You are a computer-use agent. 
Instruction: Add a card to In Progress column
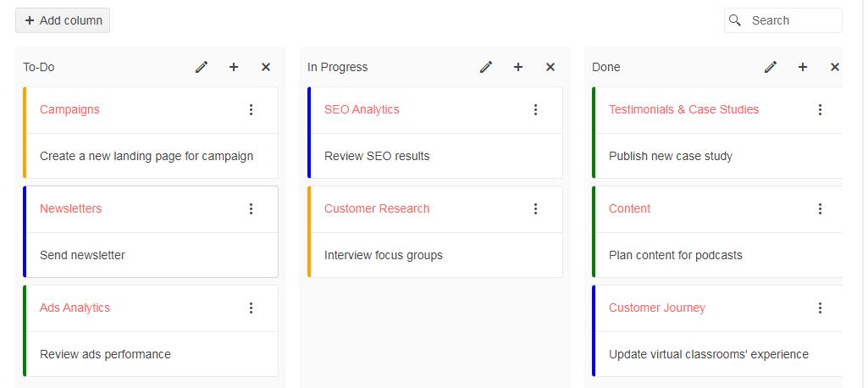pos(518,67)
